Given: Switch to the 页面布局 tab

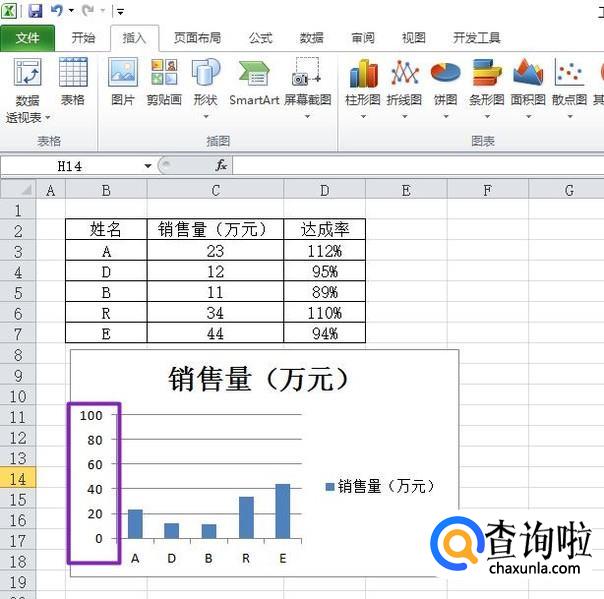Looking at the screenshot, I should 198,38.
